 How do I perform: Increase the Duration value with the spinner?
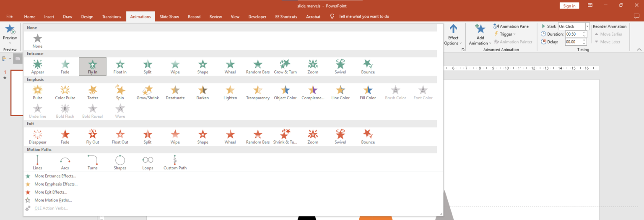point(584,32)
